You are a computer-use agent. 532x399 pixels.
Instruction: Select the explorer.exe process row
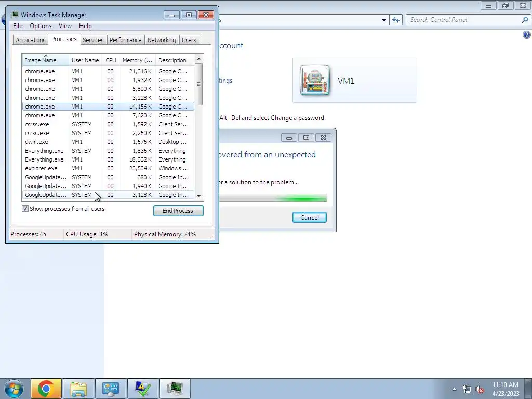108,168
